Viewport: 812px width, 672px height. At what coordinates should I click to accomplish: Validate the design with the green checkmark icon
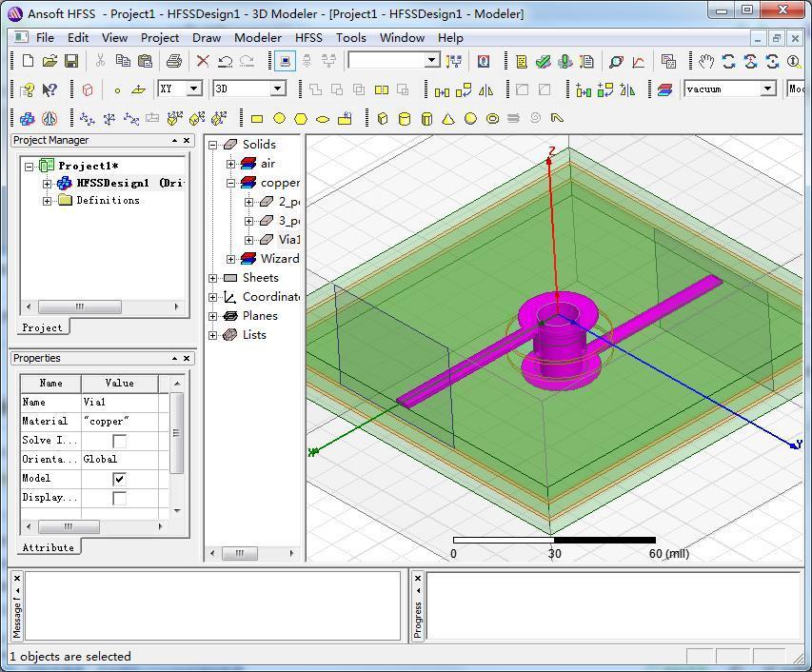(x=544, y=62)
